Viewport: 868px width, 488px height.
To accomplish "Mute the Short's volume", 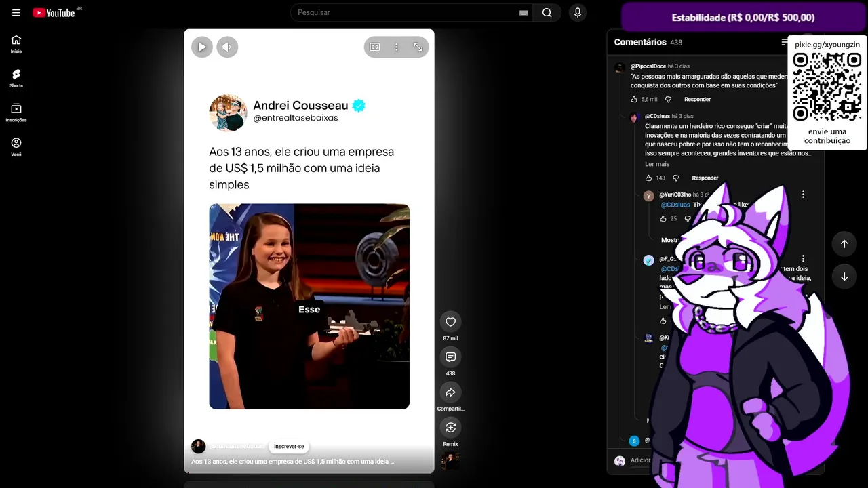I will [x=227, y=47].
